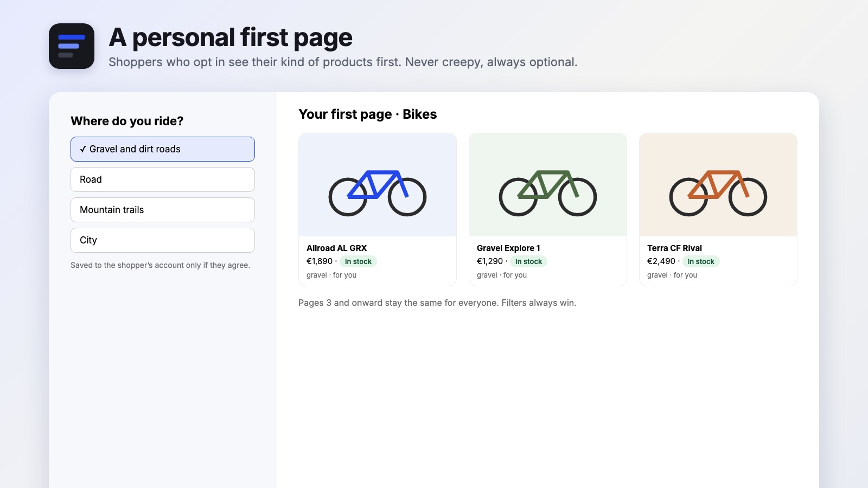
Task: Click the 'Shoppers who opt in' subtitle
Action: point(343,62)
